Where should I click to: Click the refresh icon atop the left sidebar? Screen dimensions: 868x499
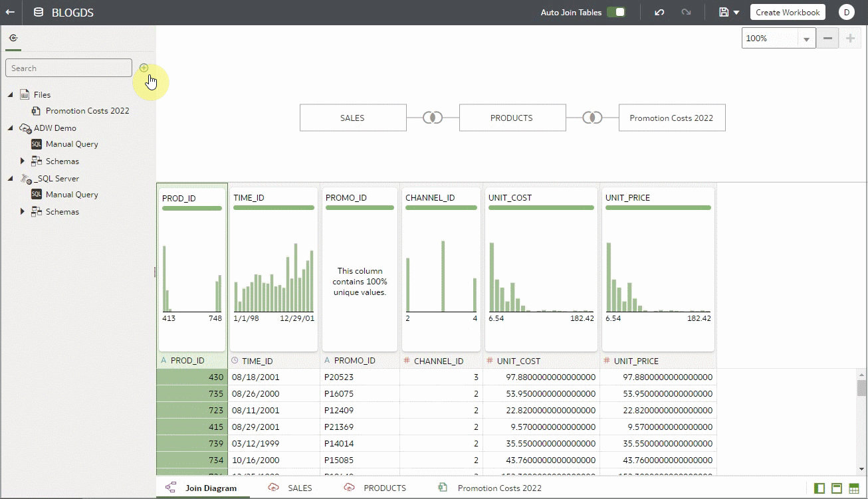click(14, 39)
